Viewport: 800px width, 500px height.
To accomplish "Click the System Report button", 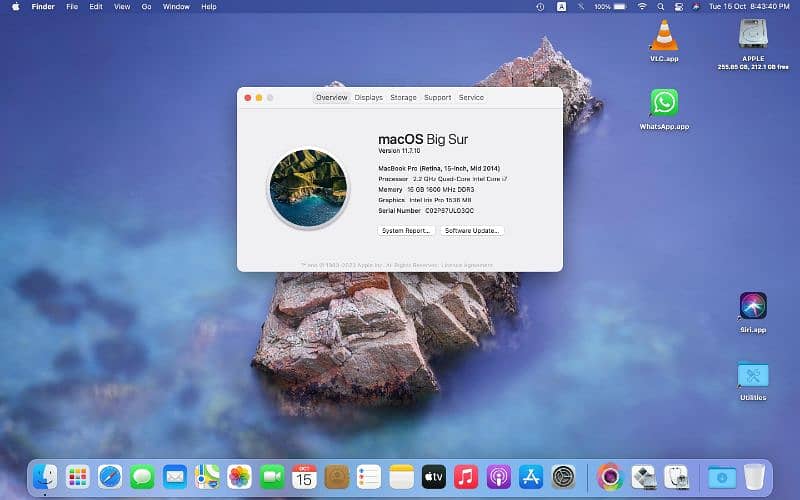I will pyautogui.click(x=407, y=230).
